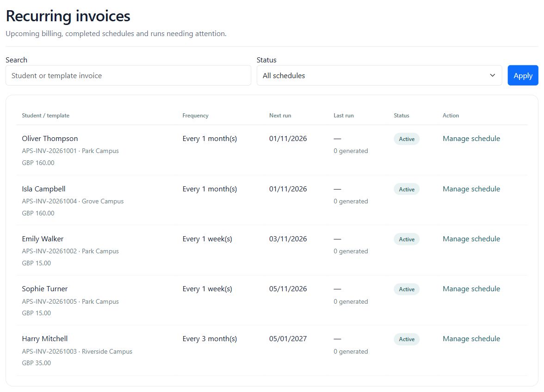Click GBP 15.00 under Sophie Turner

point(36,313)
